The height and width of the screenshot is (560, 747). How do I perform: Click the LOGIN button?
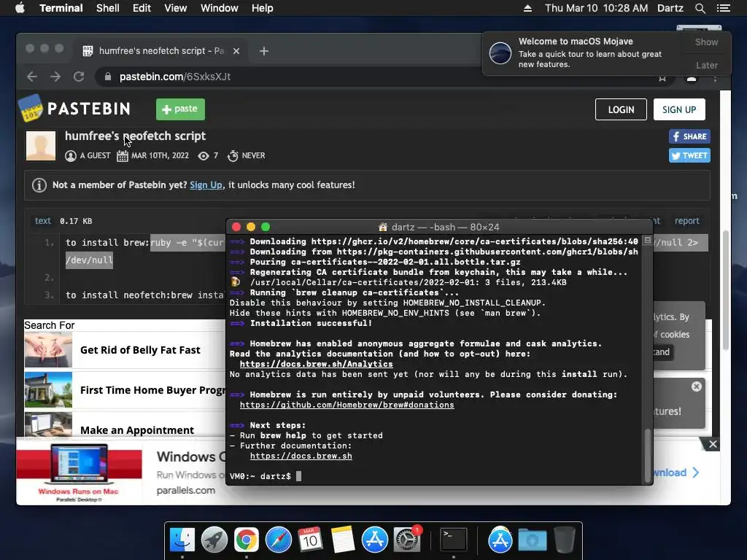pyautogui.click(x=621, y=109)
